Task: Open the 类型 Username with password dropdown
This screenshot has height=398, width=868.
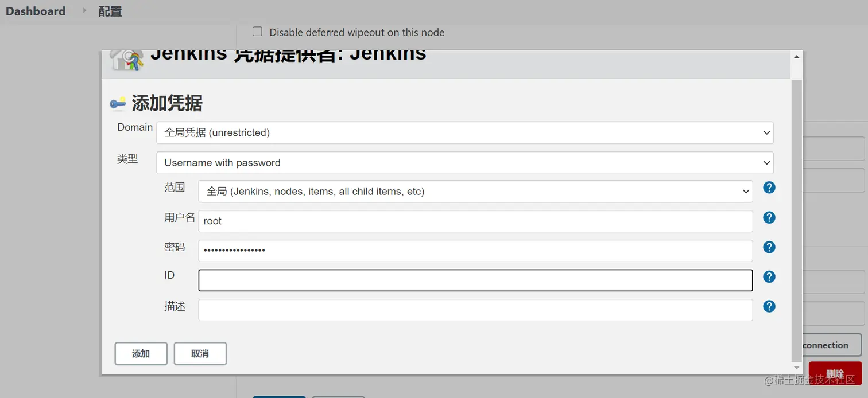Action: coord(465,163)
